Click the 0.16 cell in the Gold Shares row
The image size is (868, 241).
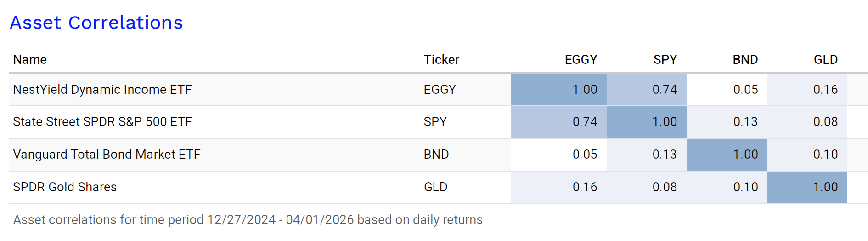pos(585,187)
